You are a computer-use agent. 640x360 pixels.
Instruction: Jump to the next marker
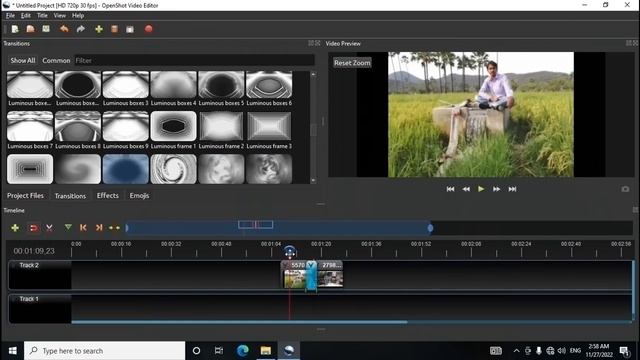pos(99,228)
